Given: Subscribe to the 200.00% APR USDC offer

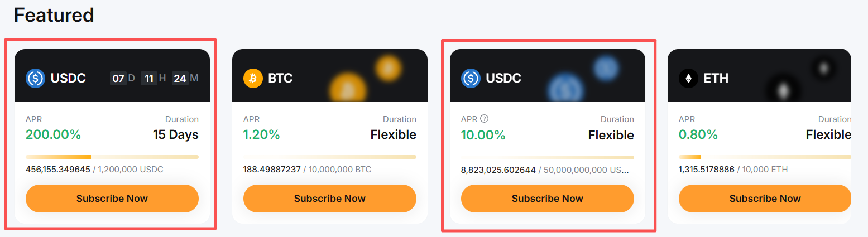Looking at the screenshot, I should [x=112, y=199].
